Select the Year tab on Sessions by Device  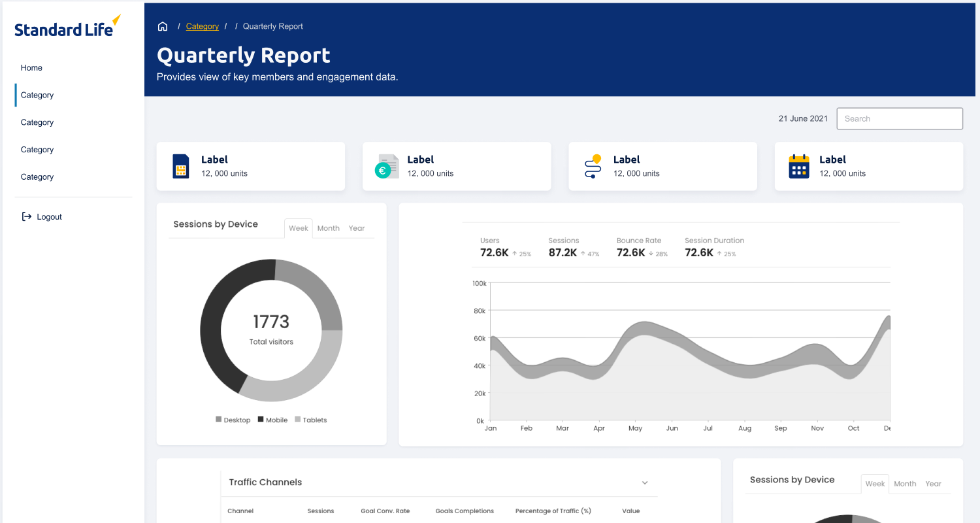coord(357,228)
